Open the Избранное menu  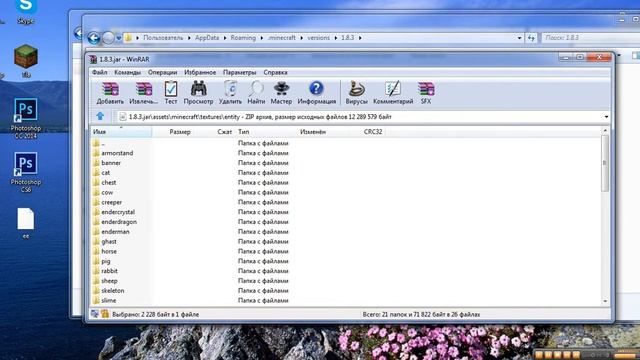point(200,72)
